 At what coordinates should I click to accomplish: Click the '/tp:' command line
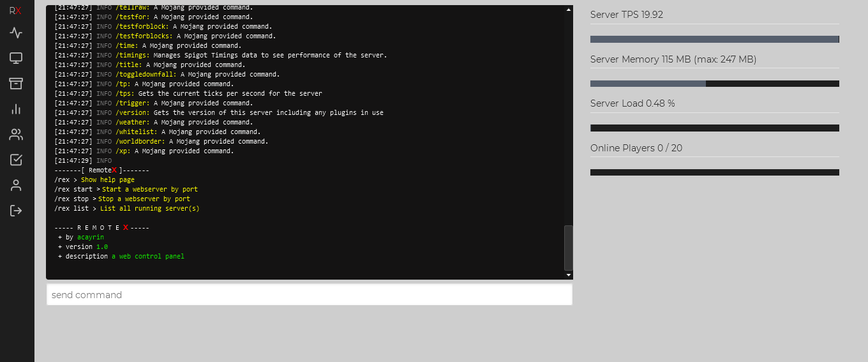[144, 84]
